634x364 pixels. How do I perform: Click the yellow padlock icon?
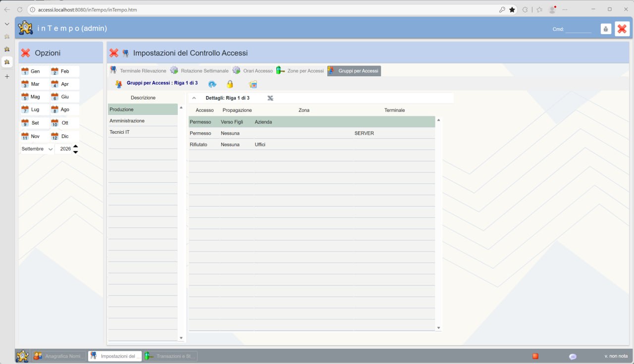click(230, 84)
